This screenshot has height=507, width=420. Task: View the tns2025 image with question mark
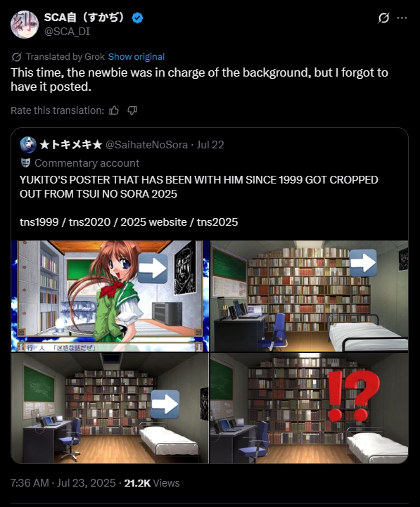pos(310,408)
